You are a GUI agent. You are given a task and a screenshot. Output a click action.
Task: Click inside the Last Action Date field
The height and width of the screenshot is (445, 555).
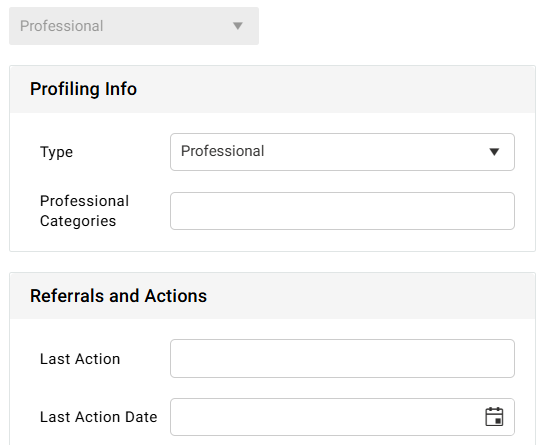tap(342, 417)
